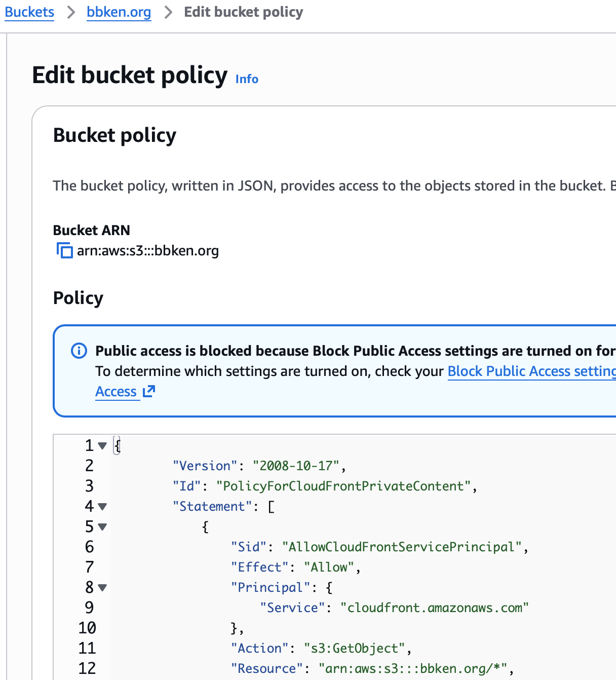Collapse the Principal block fold arrow
The image size is (616, 680).
coord(102,588)
